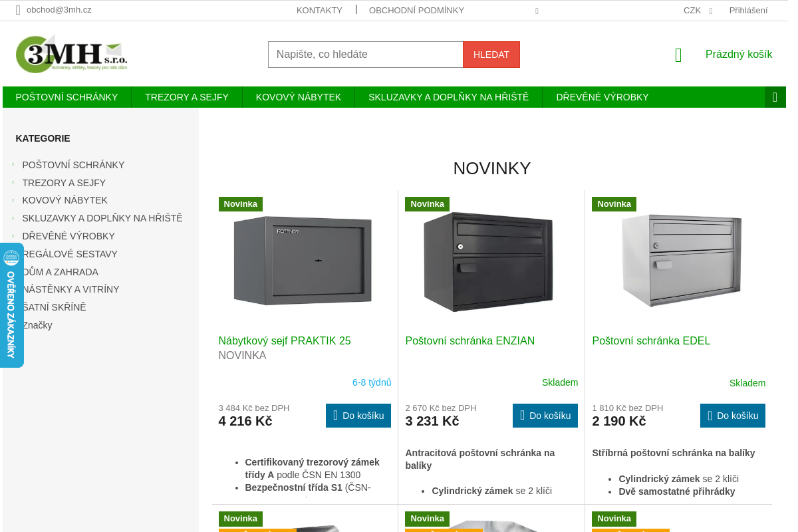Click the Novinka badge on ENZIAN mailbox

427,204
